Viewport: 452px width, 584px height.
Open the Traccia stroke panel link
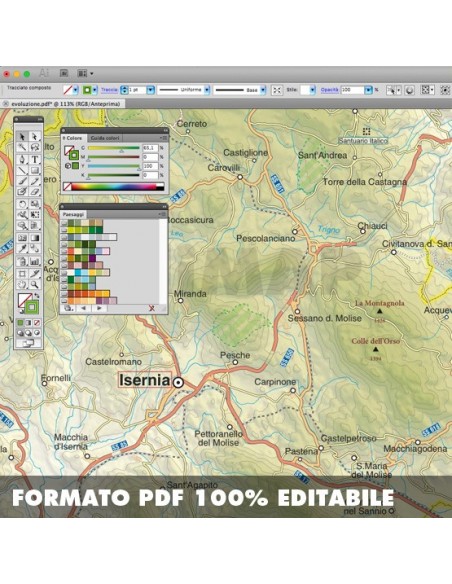[109, 90]
